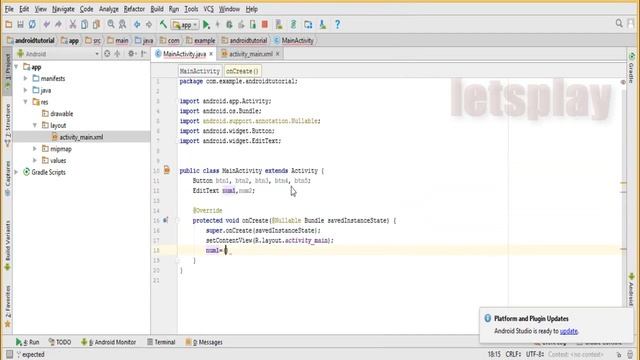
Task: Click the Replace toolbar icon
Action: tap(122, 24)
